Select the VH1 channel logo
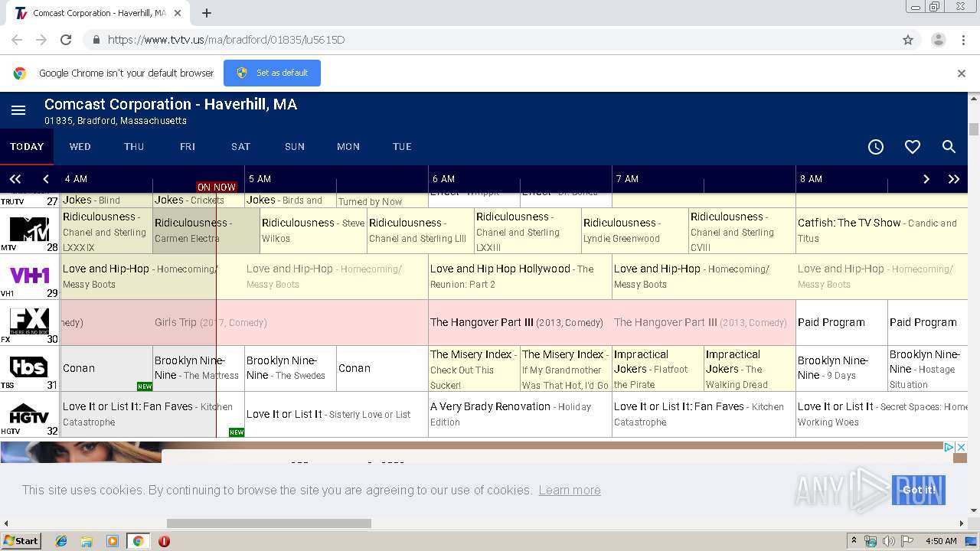 (x=29, y=275)
